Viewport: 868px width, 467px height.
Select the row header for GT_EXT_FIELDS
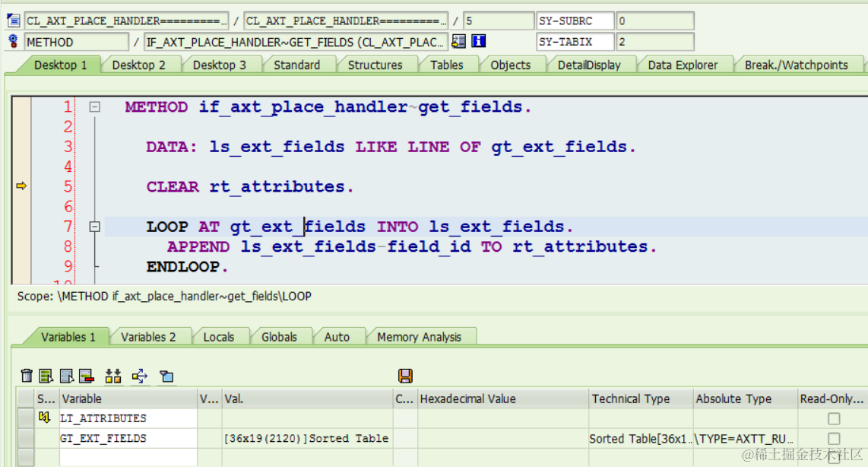[26, 438]
